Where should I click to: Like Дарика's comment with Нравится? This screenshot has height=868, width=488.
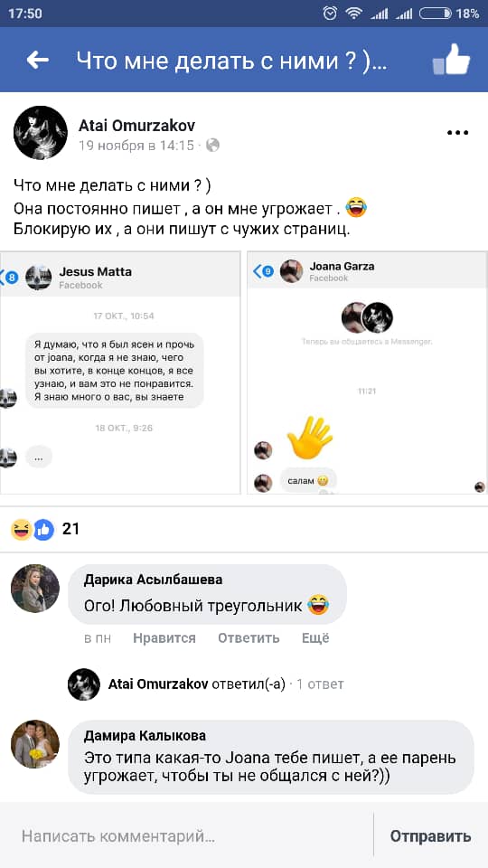(164, 637)
